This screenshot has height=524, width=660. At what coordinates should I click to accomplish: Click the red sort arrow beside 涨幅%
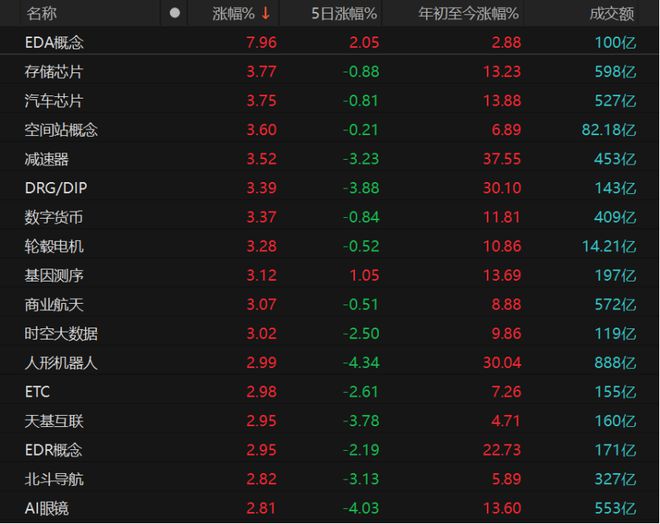[x=266, y=14]
